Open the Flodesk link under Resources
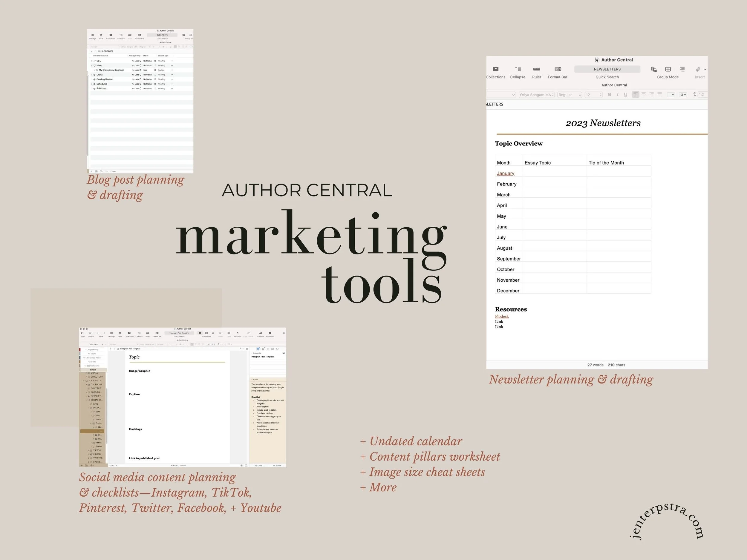 [502, 316]
